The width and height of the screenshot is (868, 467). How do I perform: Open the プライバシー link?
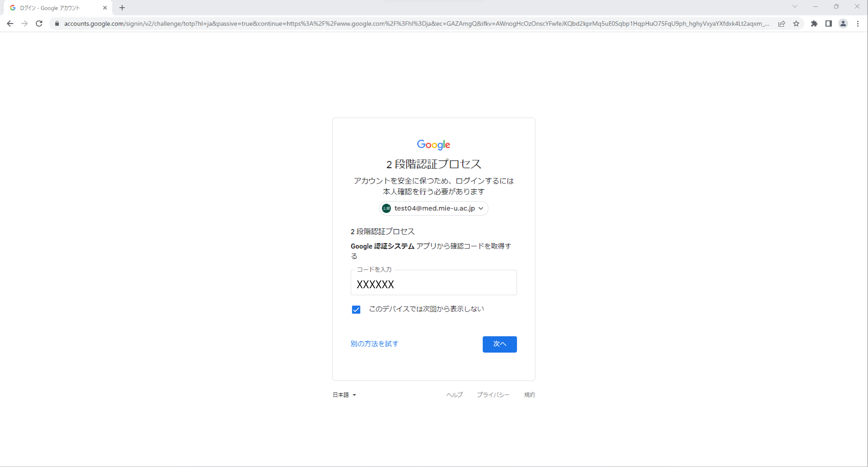(493, 395)
